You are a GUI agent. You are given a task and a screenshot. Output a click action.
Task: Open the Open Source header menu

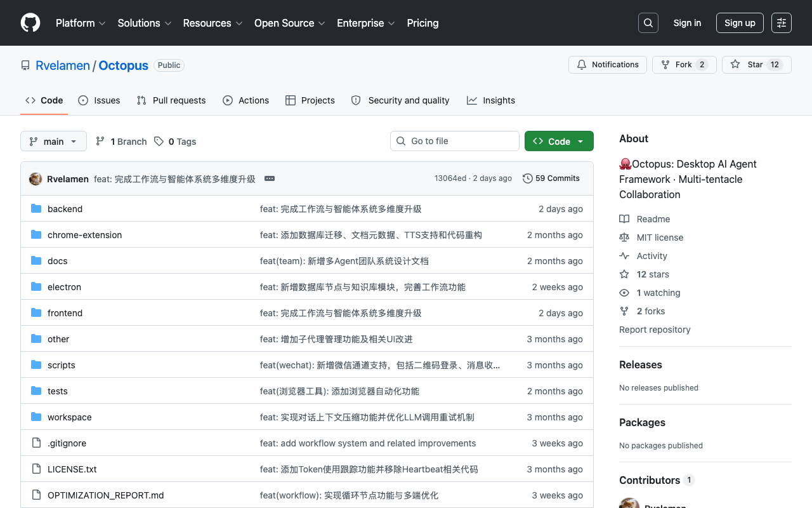[290, 23]
